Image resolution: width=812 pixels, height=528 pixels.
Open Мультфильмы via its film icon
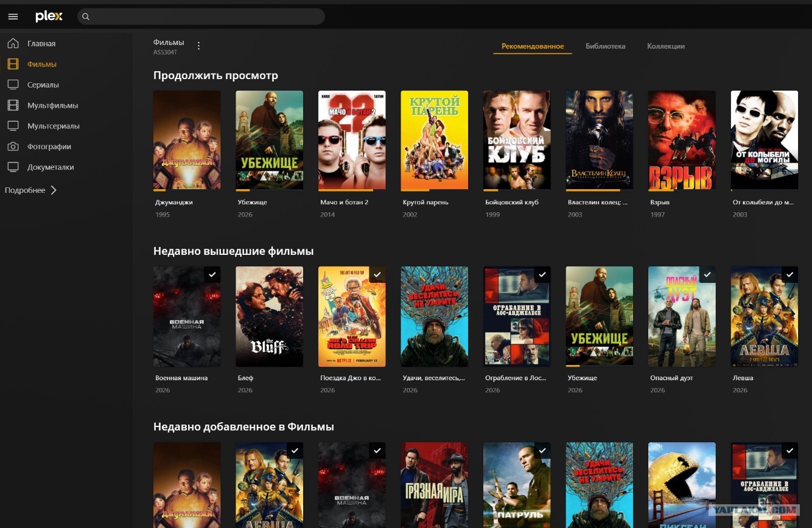tap(13, 105)
